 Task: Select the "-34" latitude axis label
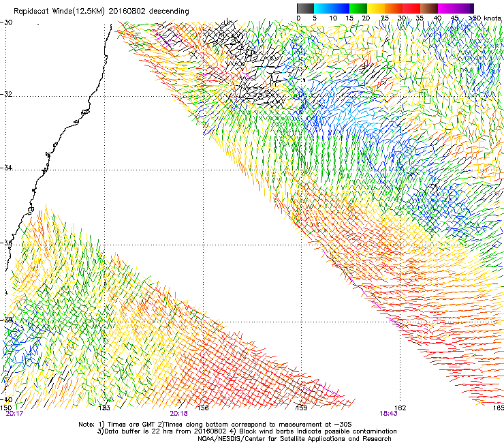tap(6, 168)
